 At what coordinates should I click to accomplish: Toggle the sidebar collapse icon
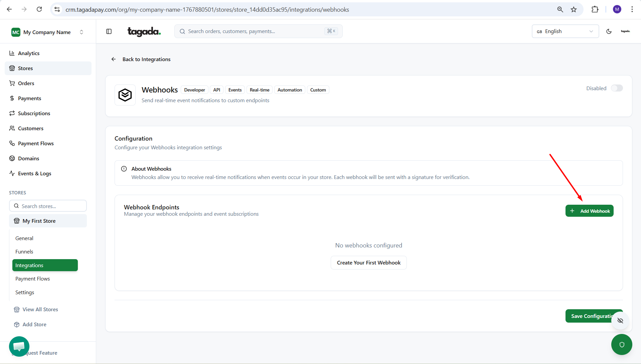(109, 31)
